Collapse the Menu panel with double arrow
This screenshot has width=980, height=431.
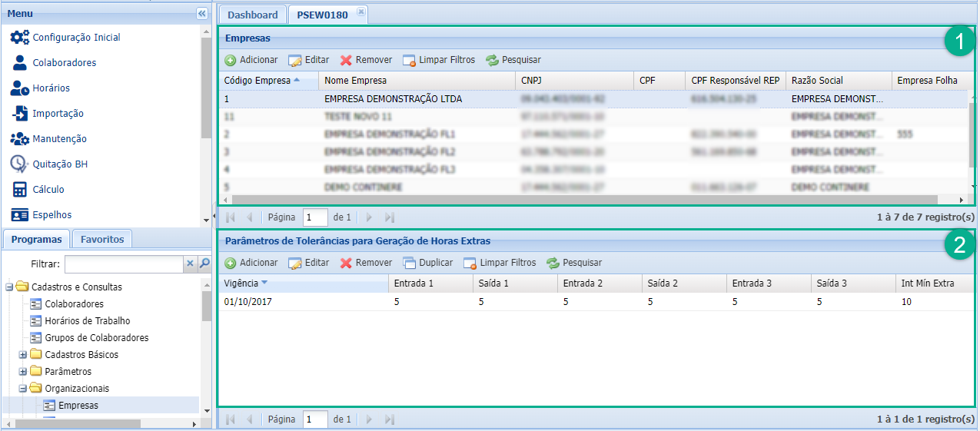pos(201,14)
